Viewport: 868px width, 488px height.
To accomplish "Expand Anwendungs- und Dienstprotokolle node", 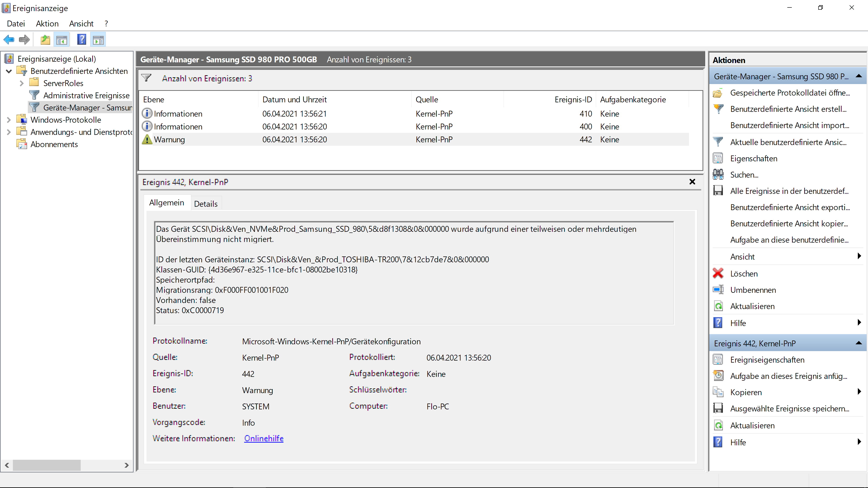I will tap(9, 132).
